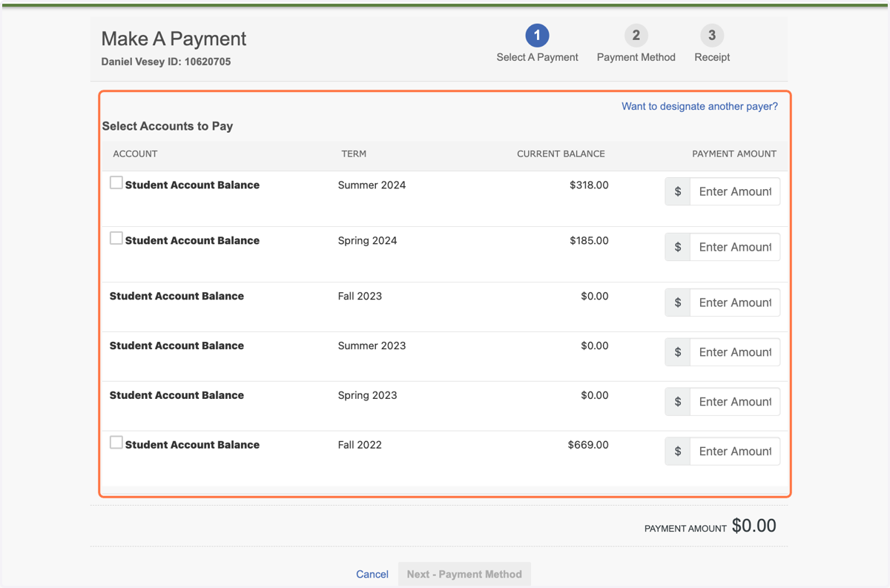Click the Fall 2022 payment amount field

[735, 452]
